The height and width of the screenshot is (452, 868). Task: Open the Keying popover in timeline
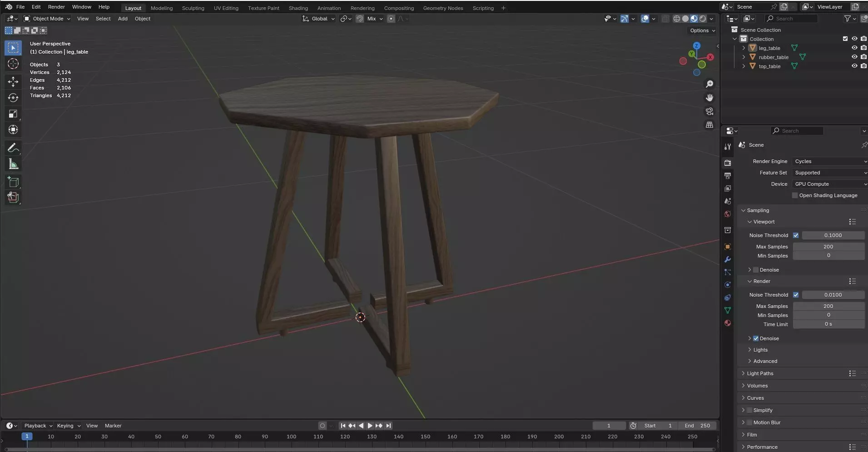69,426
